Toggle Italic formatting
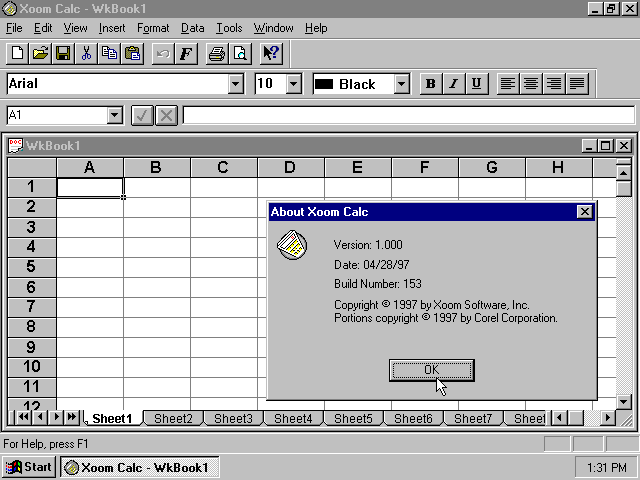Viewport: 640px width, 480px height. click(453, 84)
